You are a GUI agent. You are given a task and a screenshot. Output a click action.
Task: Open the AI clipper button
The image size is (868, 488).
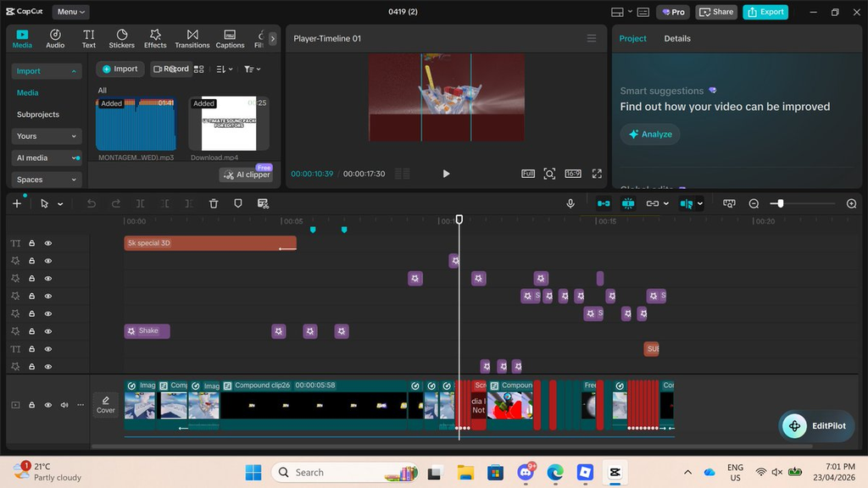(x=247, y=175)
